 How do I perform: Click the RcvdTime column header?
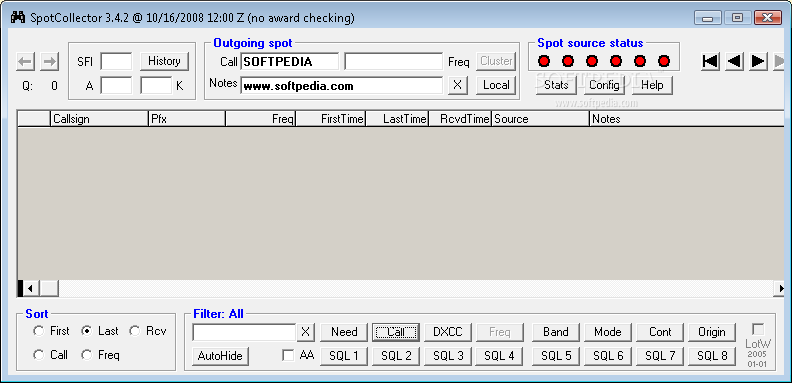460,119
